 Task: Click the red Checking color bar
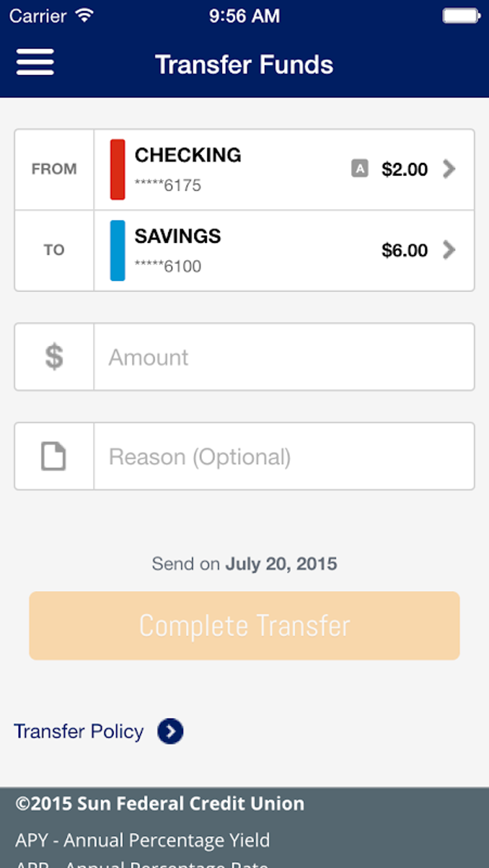click(x=117, y=169)
